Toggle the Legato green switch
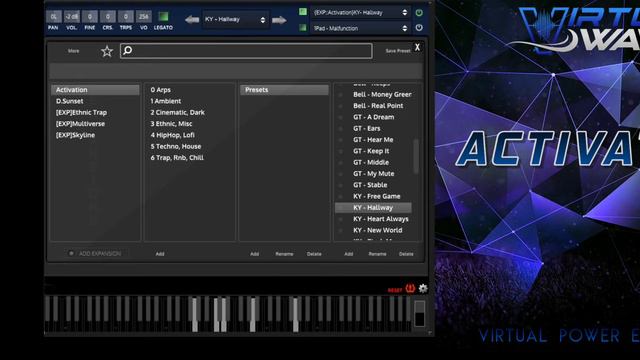The width and height of the screenshot is (640, 360). (163, 16)
